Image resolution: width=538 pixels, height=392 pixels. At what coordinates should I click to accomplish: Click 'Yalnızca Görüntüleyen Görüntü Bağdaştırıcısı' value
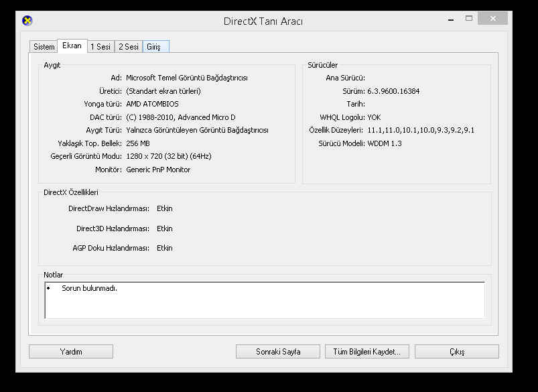point(197,130)
